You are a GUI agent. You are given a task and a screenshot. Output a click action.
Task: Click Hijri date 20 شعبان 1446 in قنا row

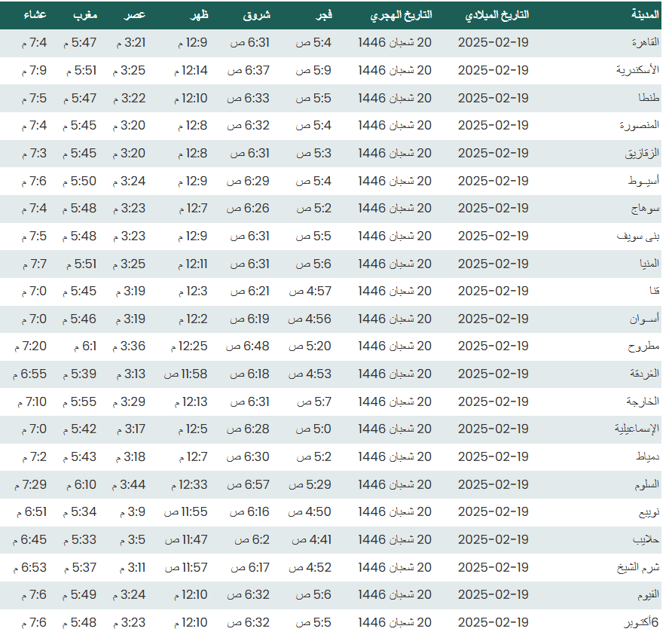point(395,292)
